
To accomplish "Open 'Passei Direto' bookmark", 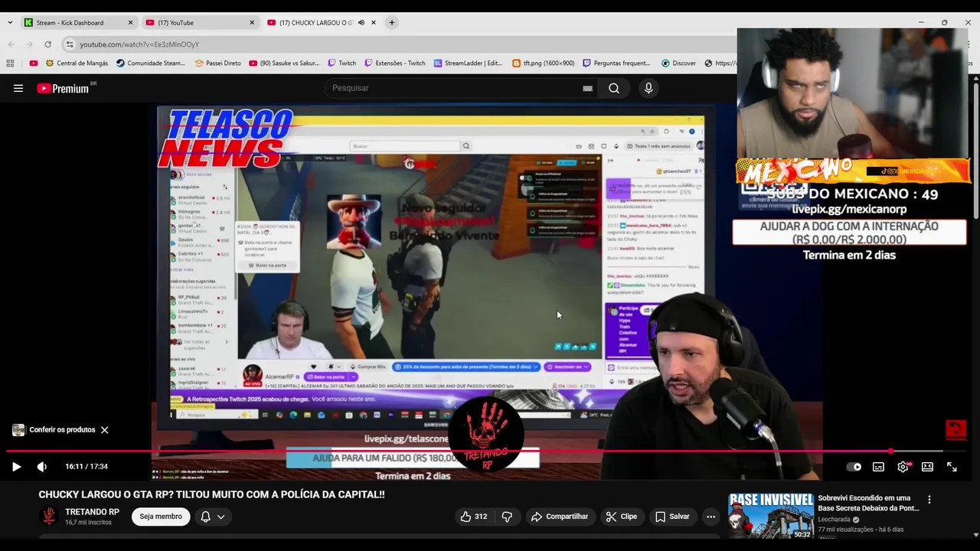I will point(217,64).
